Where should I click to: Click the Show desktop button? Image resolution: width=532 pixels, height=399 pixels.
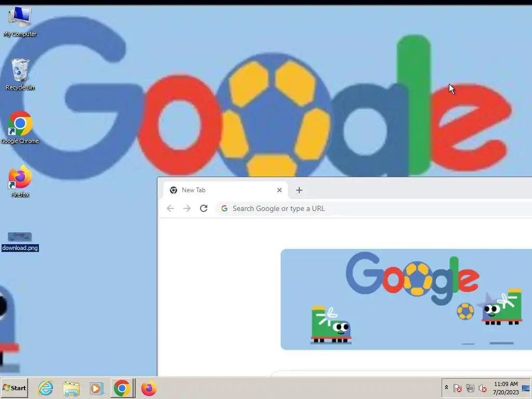coord(527,388)
